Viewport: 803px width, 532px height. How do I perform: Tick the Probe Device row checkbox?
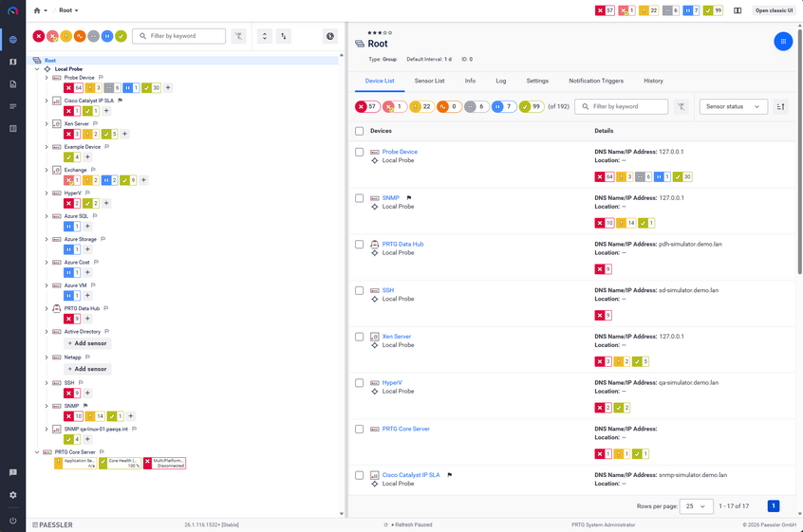360,152
